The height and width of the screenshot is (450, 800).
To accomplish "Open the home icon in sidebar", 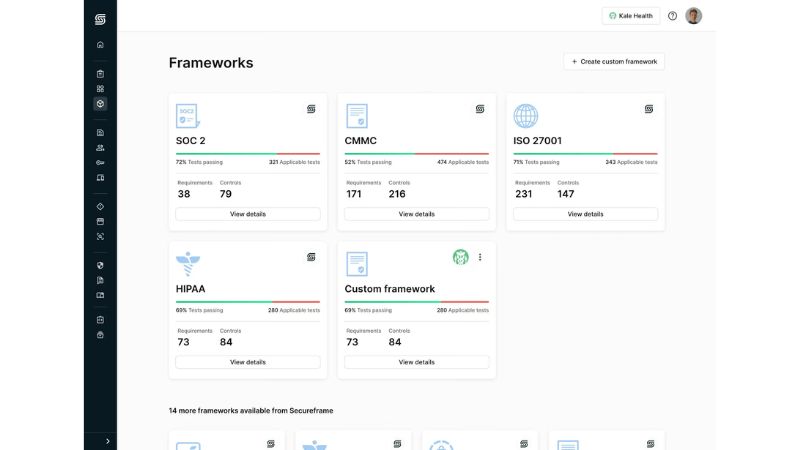I will (100, 45).
